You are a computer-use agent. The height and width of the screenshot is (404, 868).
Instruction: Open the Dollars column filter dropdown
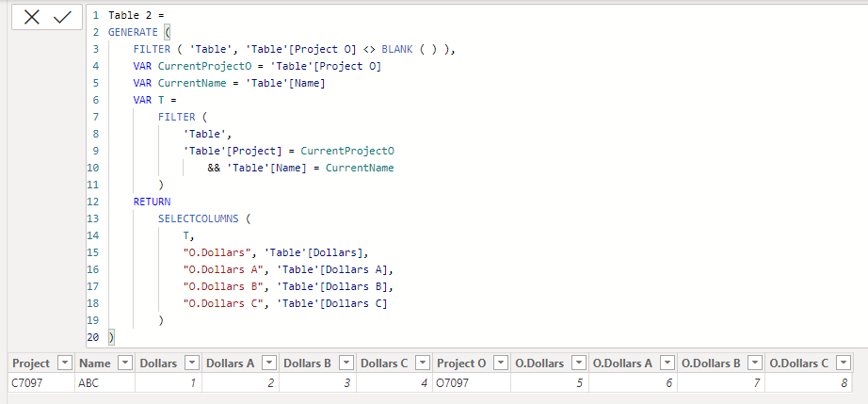192,364
